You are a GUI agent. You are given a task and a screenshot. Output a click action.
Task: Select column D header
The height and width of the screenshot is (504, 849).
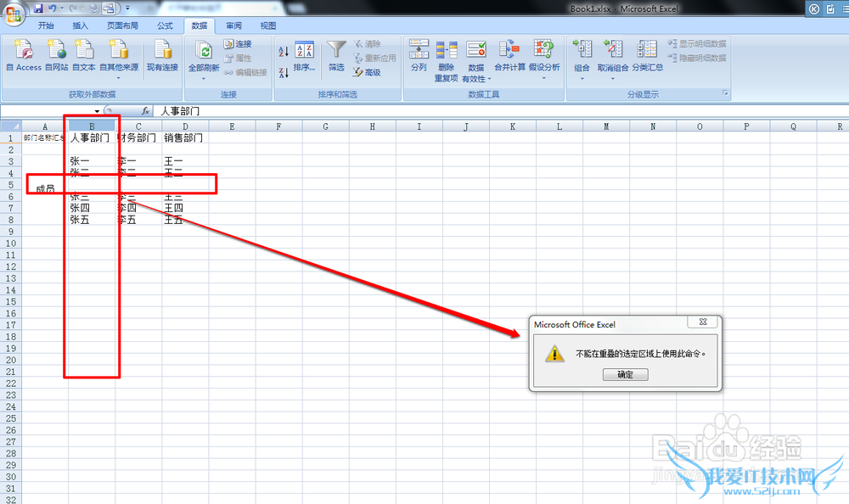[185, 126]
